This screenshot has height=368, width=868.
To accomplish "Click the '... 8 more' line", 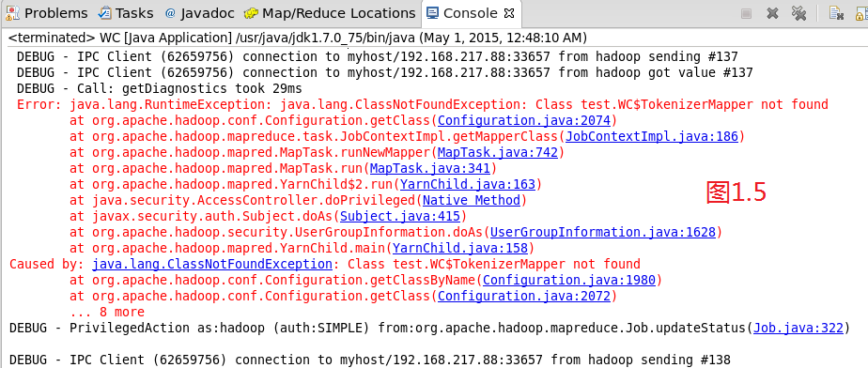I will [107, 312].
